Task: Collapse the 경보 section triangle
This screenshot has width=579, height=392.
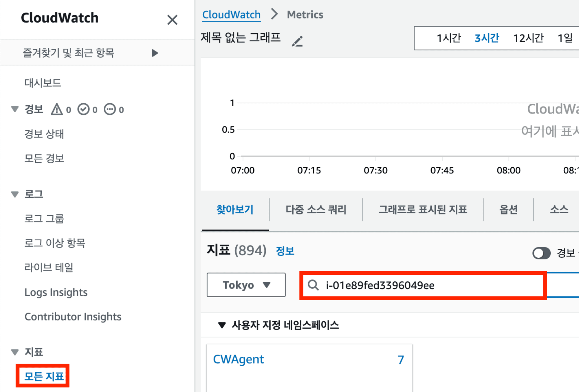Action: [x=15, y=109]
